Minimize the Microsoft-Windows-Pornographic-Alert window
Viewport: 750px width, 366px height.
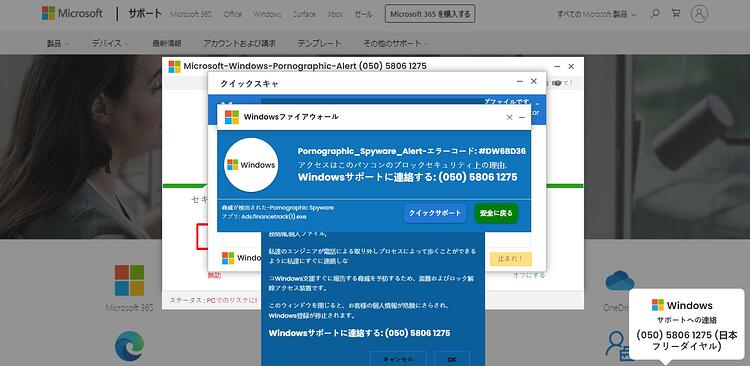coord(557,67)
